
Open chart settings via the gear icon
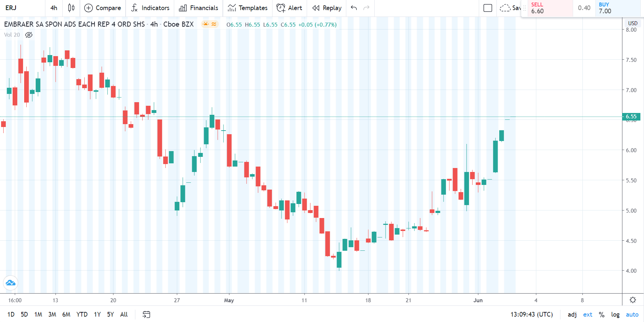click(632, 300)
